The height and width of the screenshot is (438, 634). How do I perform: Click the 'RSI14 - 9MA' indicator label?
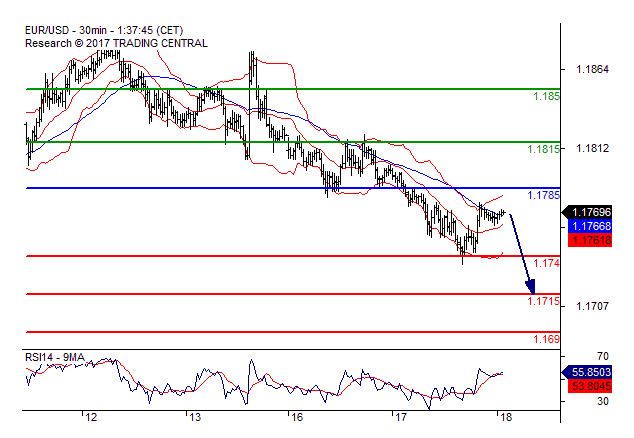[x=55, y=357]
